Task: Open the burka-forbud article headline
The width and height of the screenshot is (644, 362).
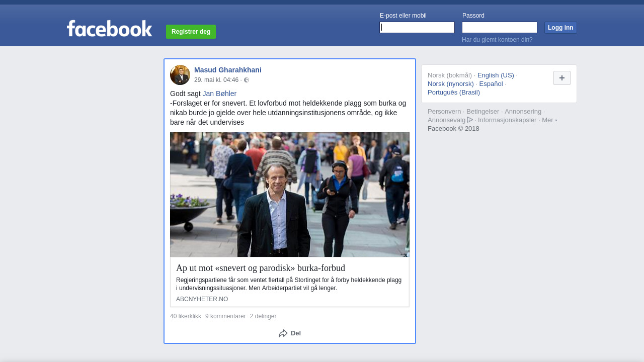Action: (261, 268)
